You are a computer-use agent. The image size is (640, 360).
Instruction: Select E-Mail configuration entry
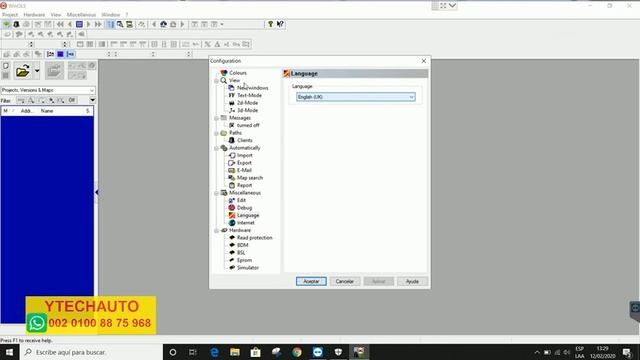(244, 170)
